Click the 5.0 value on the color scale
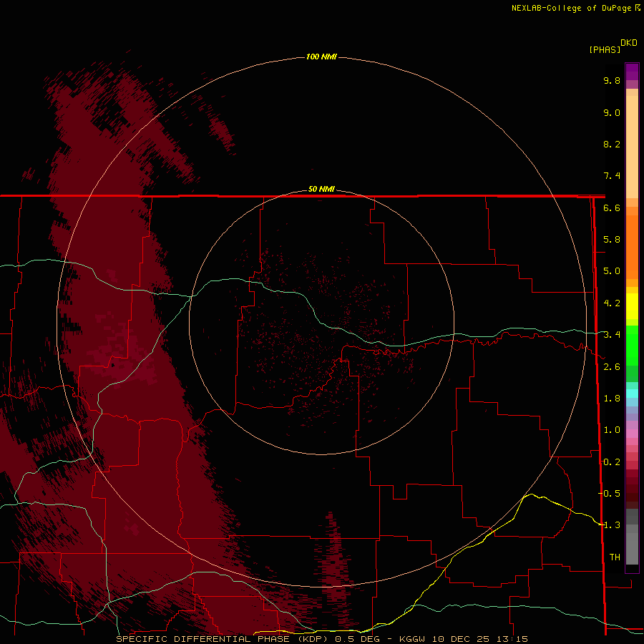644x644 pixels. [x=612, y=271]
